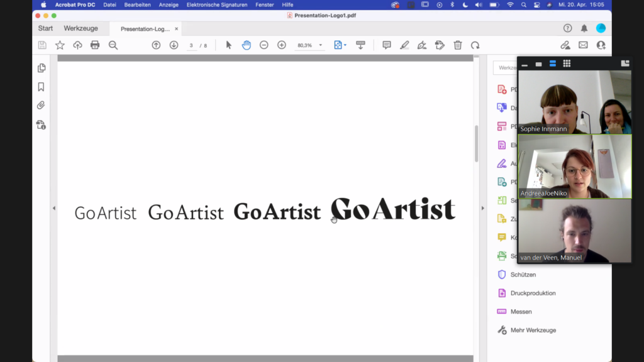Open the blue profile avatar

[x=601, y=28]
